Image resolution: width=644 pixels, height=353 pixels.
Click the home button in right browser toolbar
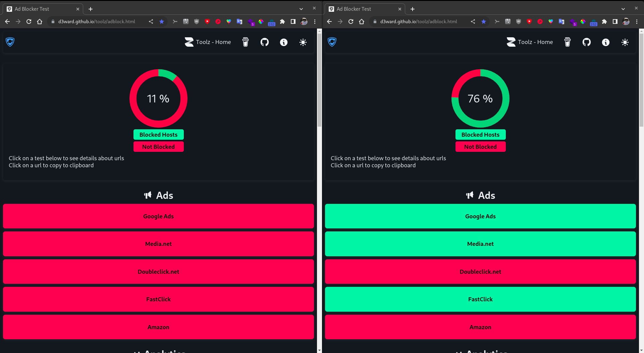click(361, 21)
